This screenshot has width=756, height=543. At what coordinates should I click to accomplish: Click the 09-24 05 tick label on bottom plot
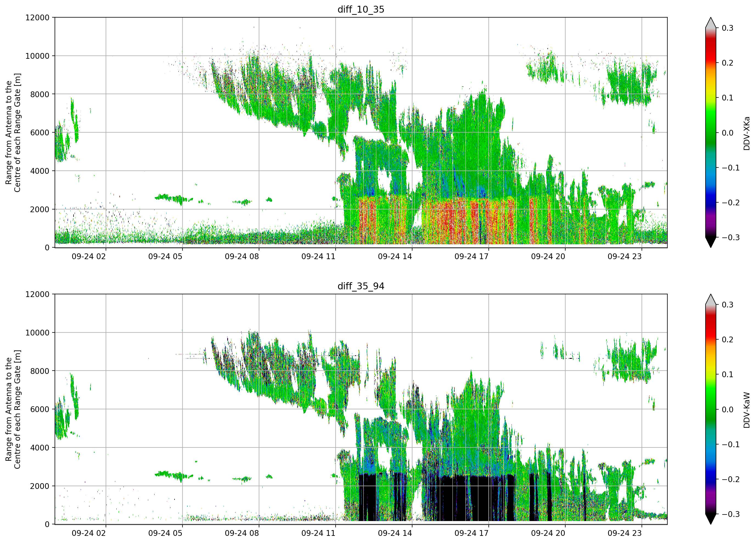(165, 533)
